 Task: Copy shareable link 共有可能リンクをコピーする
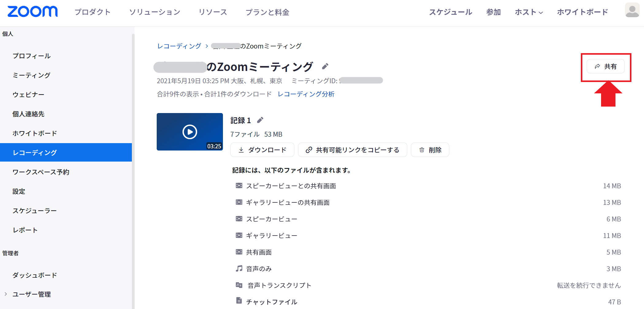[353, 150]
